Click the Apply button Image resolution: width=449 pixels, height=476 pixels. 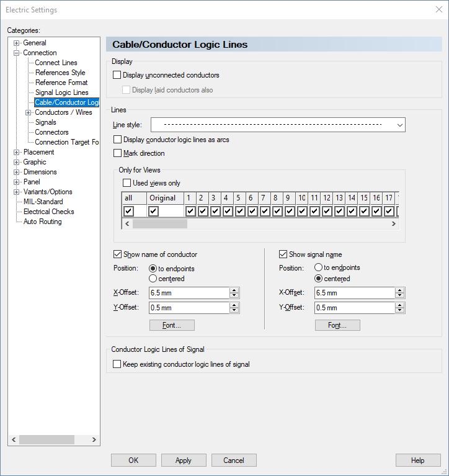pyautogui.click(x=184, y=460)
